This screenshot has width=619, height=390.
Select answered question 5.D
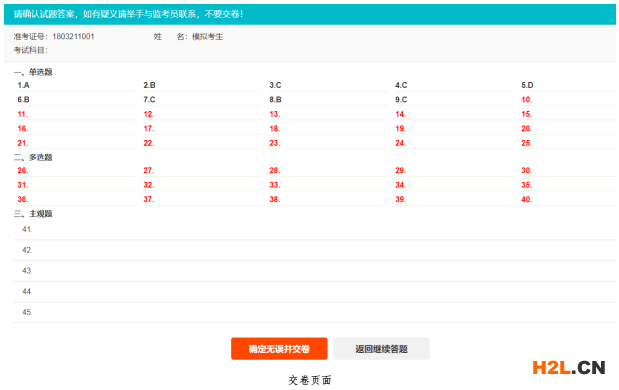pyautogui.click(x=527, y=85)
